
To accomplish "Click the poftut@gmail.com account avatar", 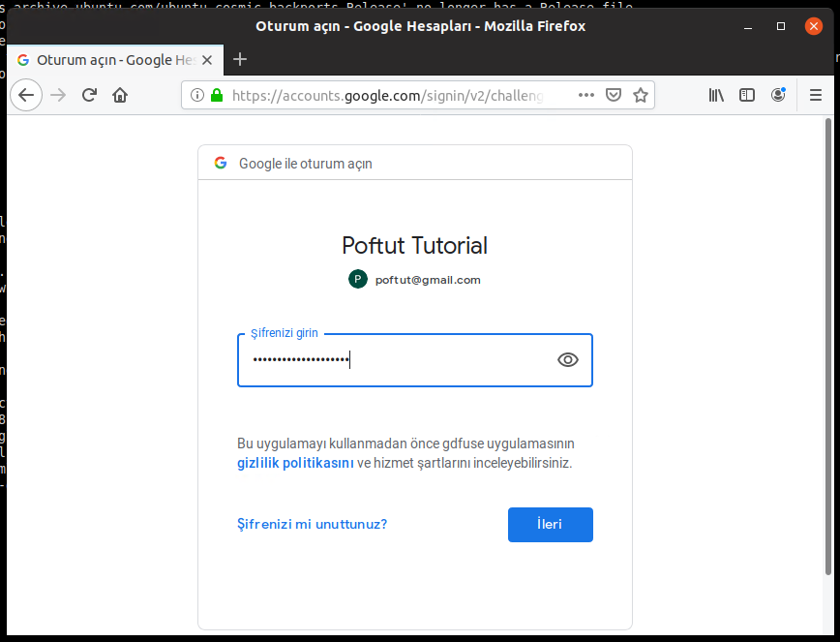I will tap(358, 279).
